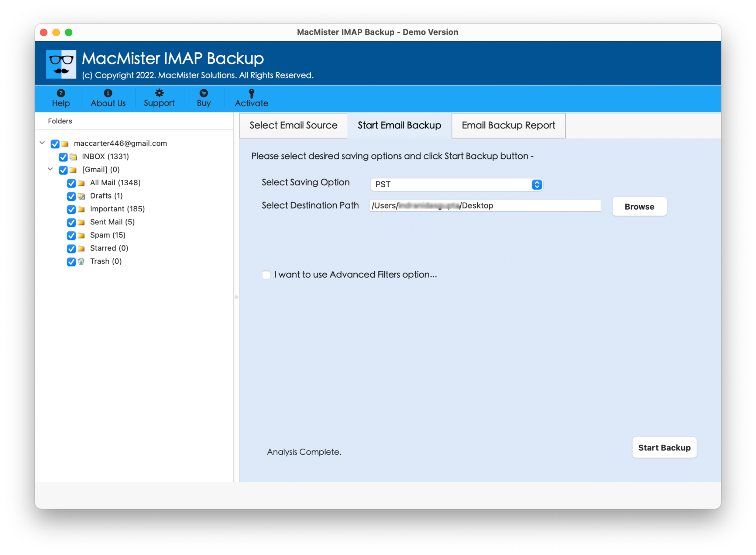This screenshot has width=756, height=555.
Task: Collapse the maccarter446 account tree
Action: pos(42,144)
